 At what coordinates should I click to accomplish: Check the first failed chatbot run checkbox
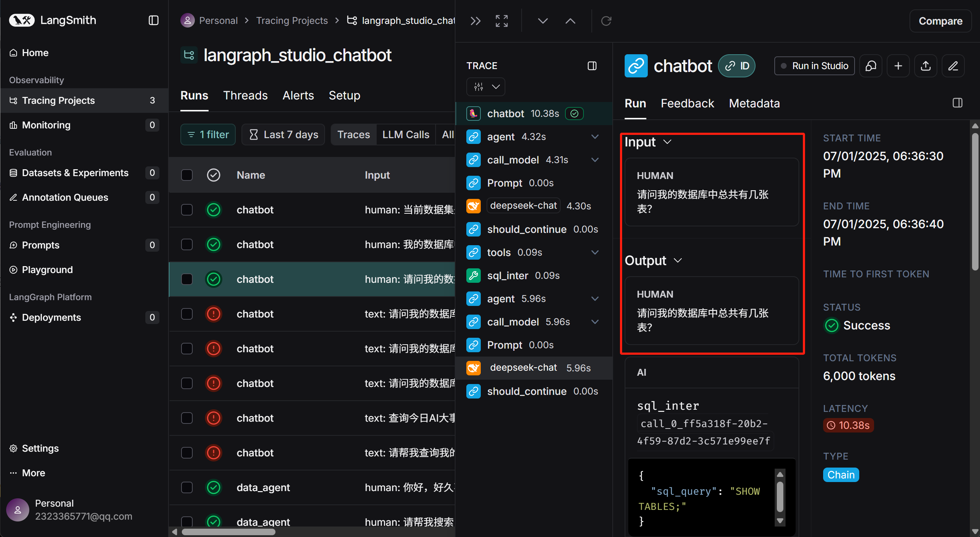187,314
